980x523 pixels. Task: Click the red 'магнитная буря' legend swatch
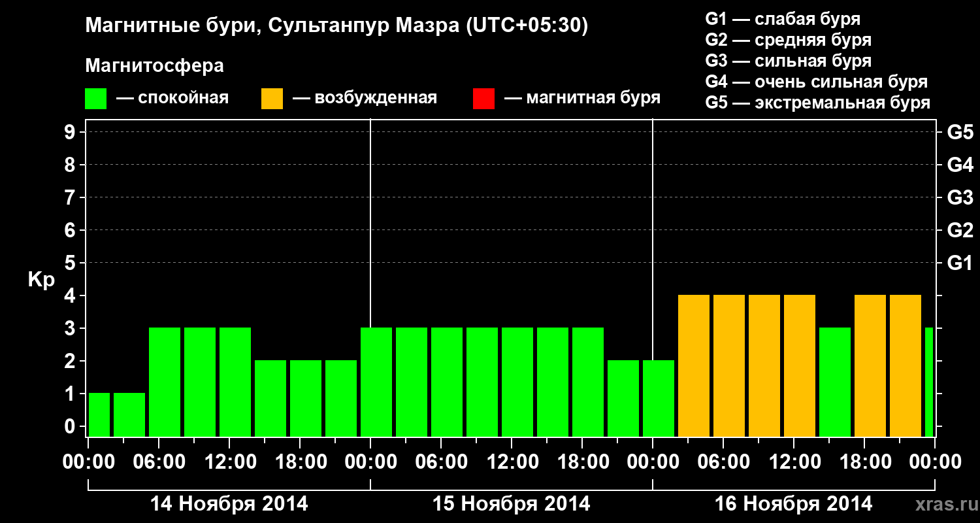click(484, 99)
